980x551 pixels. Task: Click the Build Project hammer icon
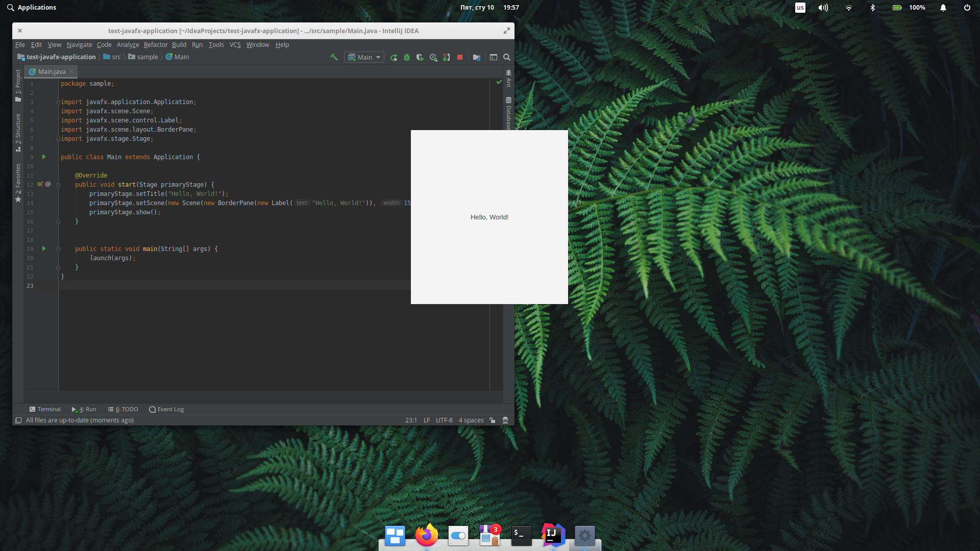tap(334, 57)
